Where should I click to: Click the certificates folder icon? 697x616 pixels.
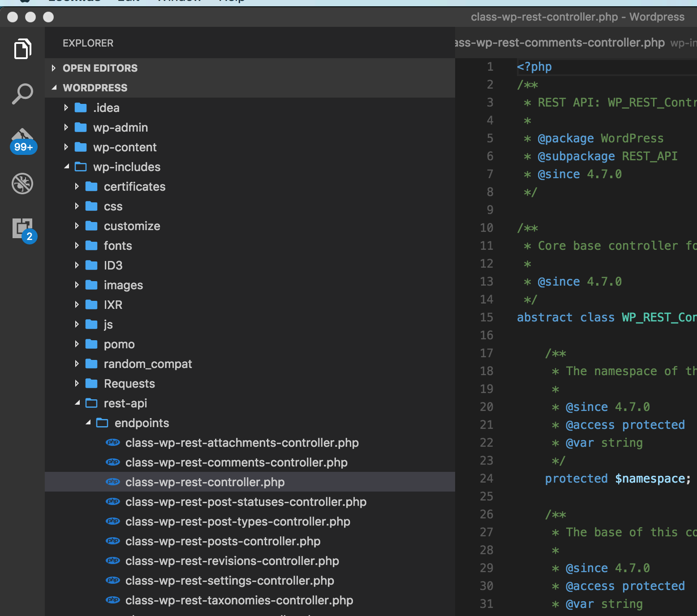(x=91, y=187)
